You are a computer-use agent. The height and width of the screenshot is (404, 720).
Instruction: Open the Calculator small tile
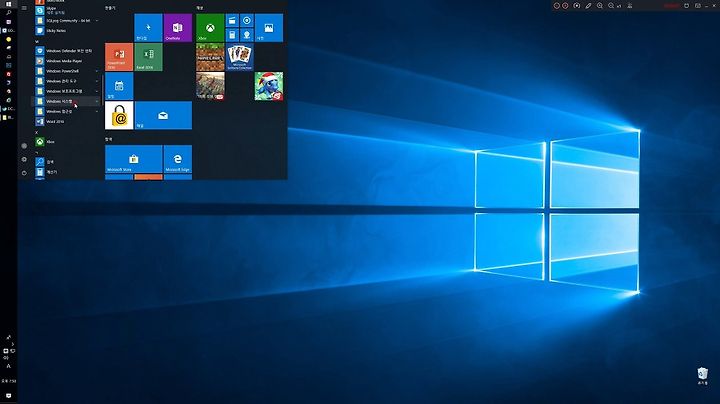click(x=232, y=35)
